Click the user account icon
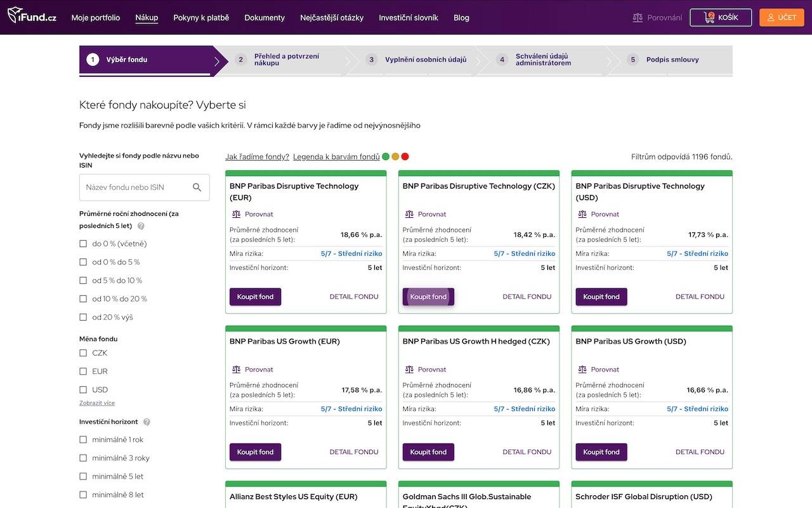Screen dimensions: 812x508 pyautogui.click(x=771, y=18)
